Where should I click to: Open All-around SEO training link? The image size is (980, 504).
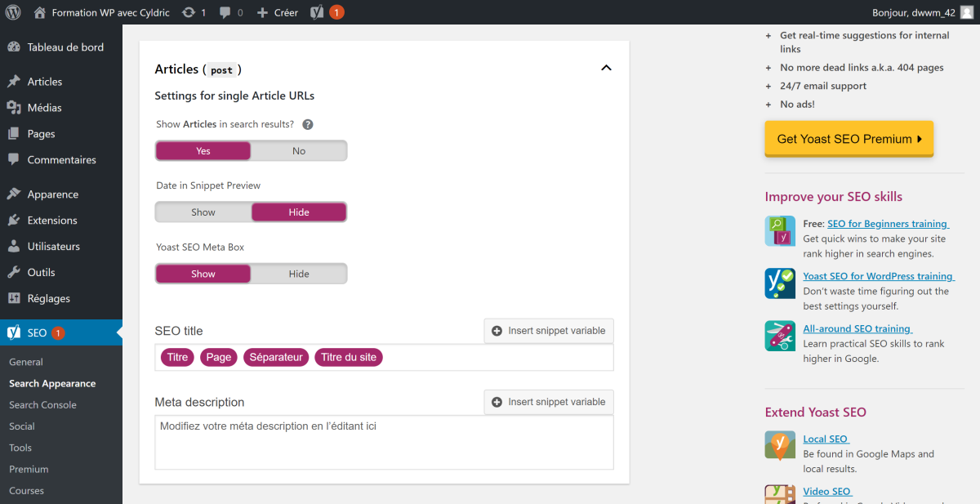tap(857, 328)
